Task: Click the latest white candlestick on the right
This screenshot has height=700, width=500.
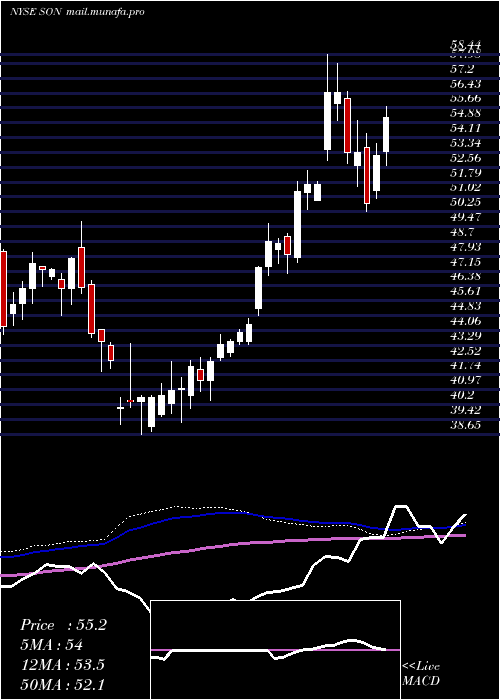Action: (386, 135)
